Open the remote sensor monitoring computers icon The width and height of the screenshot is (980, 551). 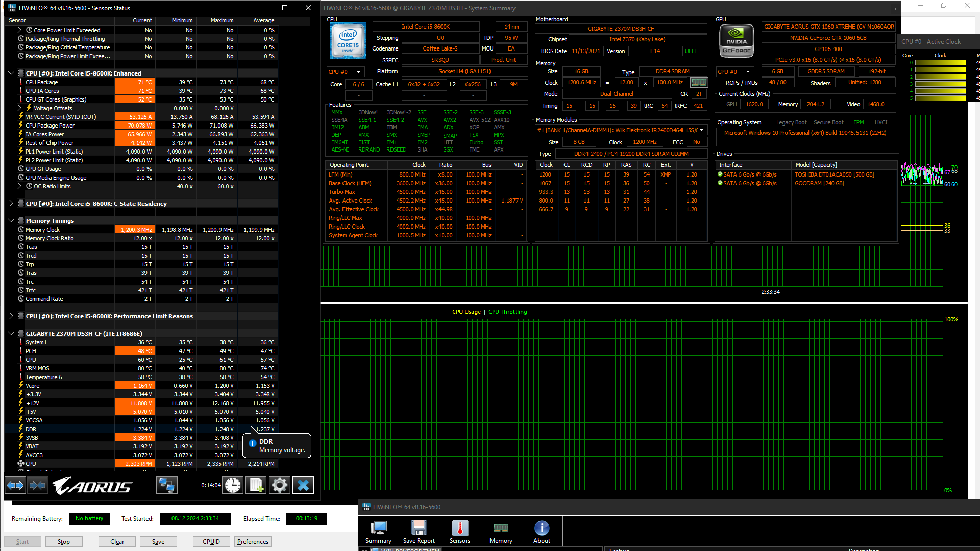[166, 485]
